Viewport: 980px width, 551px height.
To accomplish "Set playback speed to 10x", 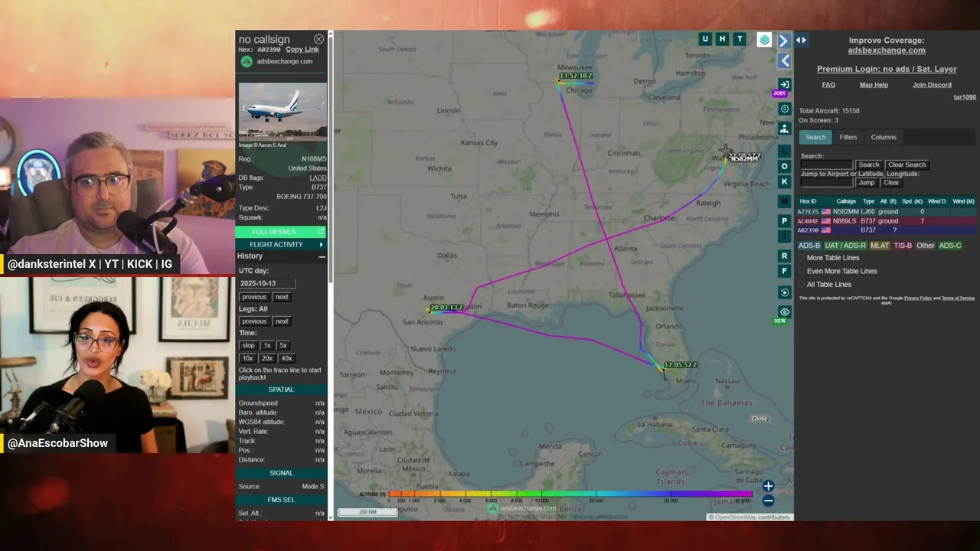I will (248, 358).
